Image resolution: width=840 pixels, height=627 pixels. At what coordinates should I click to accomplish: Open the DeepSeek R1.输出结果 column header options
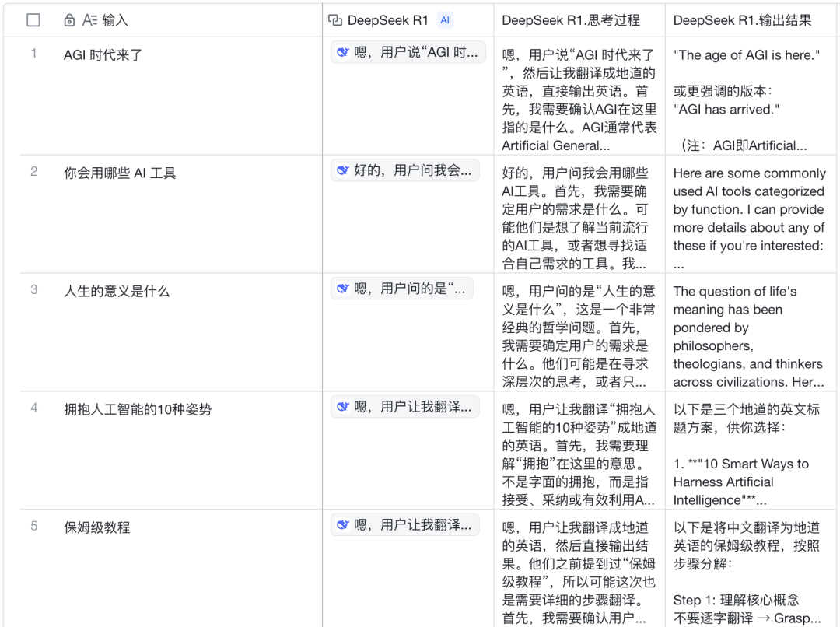click(x=741, y=19)
